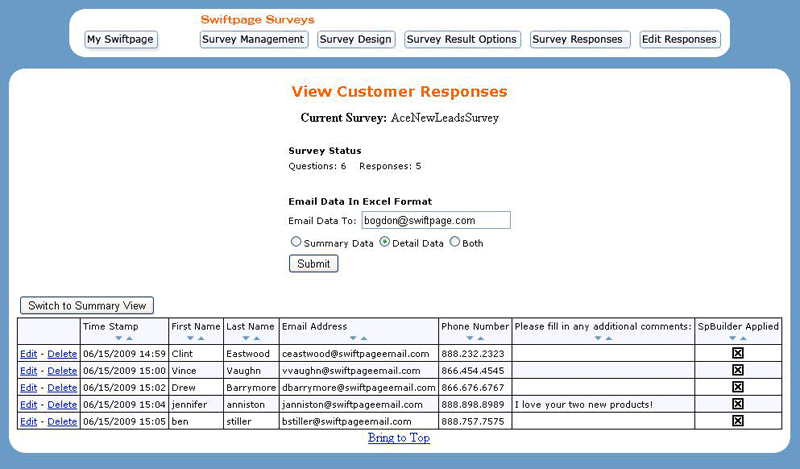Screen dimensions: 800x469
Task: Click phone number 888.898.8989
Action: tap(472, 404)
